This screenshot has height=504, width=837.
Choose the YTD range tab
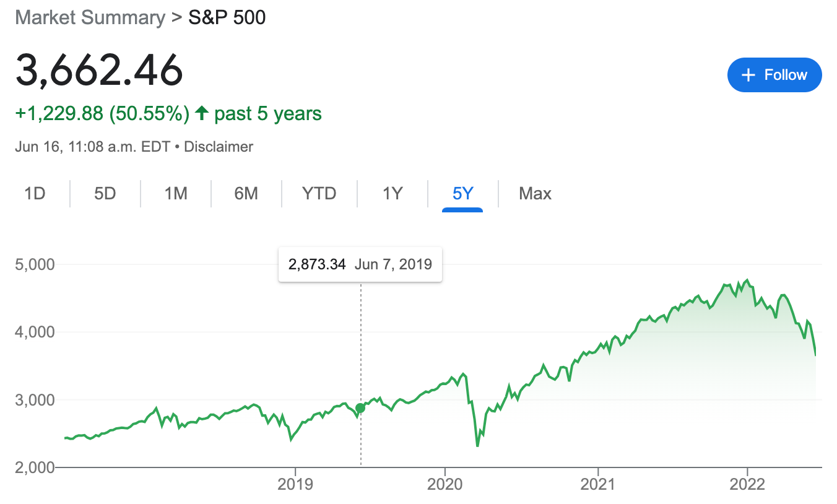[319, 194]
